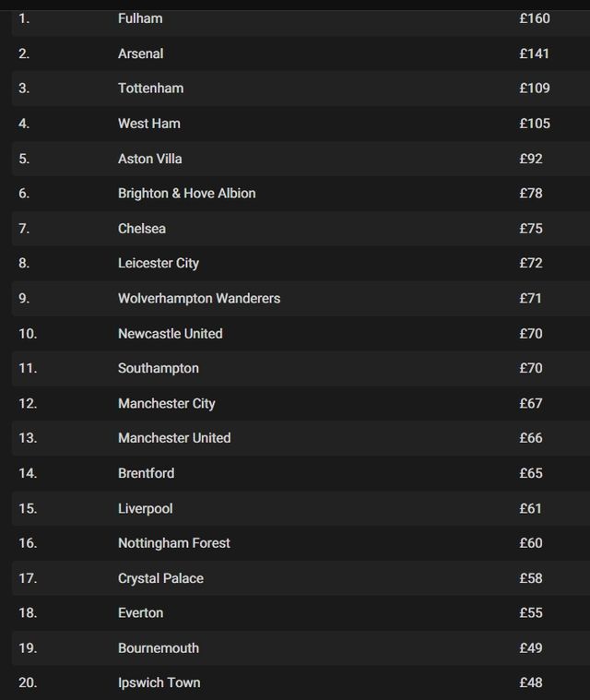Select Leicester City in the list
590x700 pixels.
[158, 264]
